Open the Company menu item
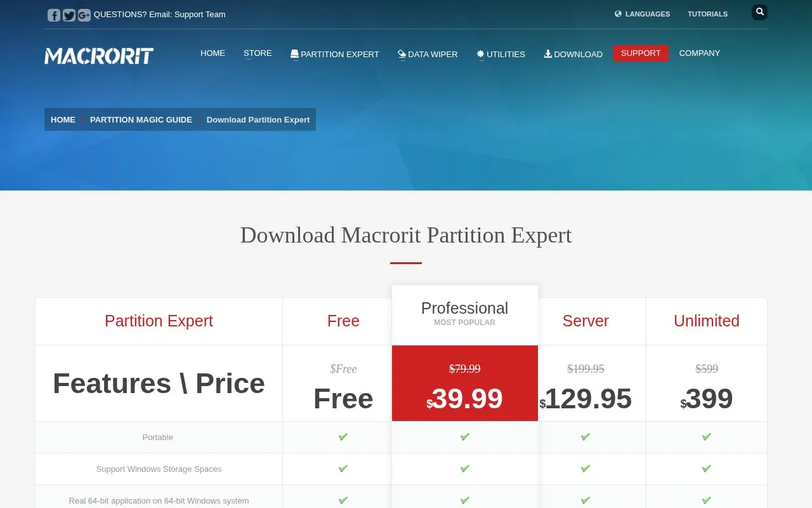The width and height of the screenshot is (812, 508). pyautogui.click(x=700, y=53)
